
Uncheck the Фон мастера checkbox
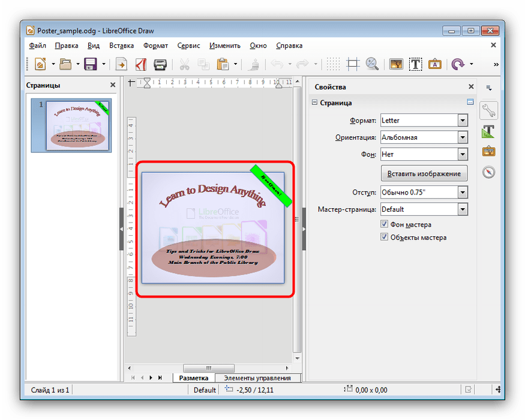coord(385,224)
